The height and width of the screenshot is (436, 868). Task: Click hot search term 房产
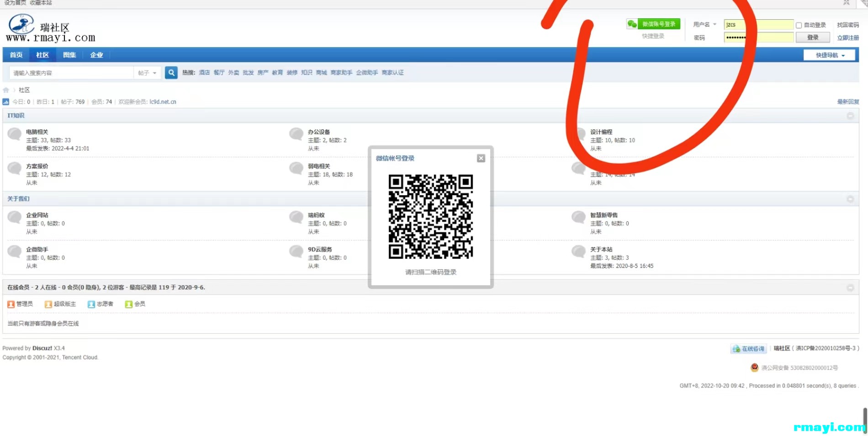pyautogui.click(x=263, y=73)
